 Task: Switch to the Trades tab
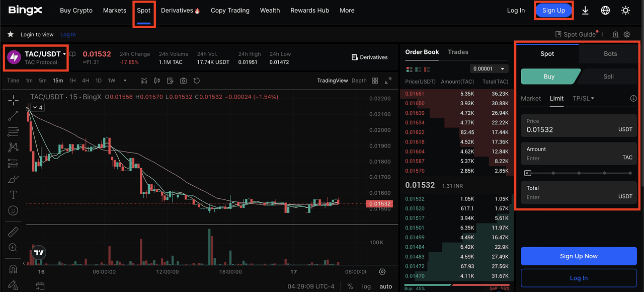coord(458,52)
